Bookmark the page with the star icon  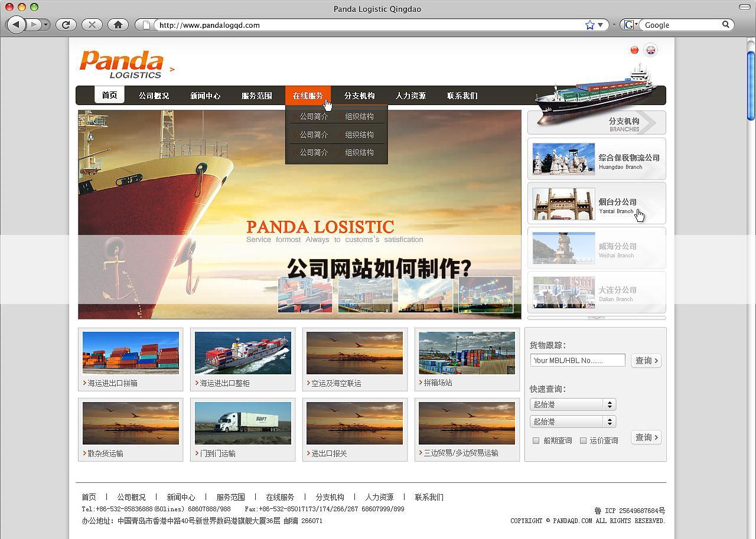tap(589, 25)
